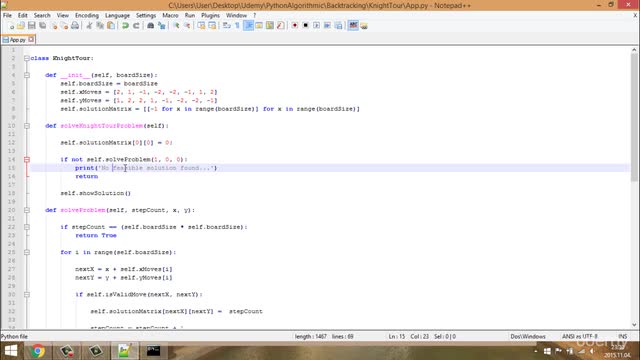
Task: Click the Cut scissors toolbar icon
Action: pos(89,25)
